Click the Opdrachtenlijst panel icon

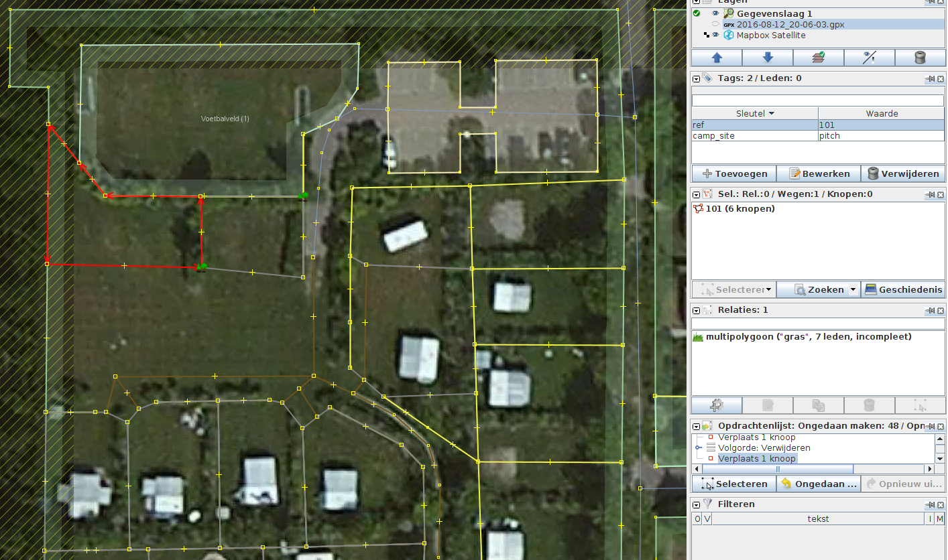708,426
